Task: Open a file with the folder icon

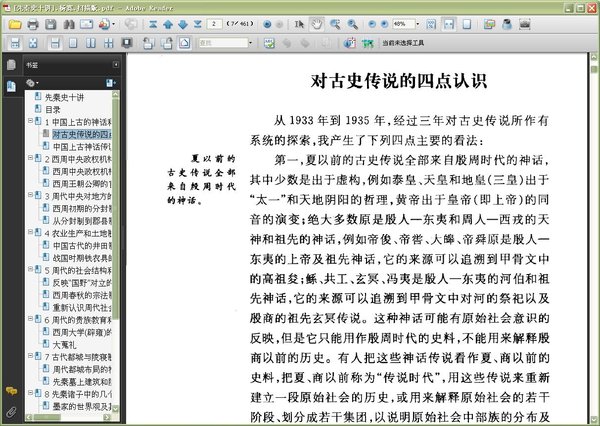Action: pos(15,24)
